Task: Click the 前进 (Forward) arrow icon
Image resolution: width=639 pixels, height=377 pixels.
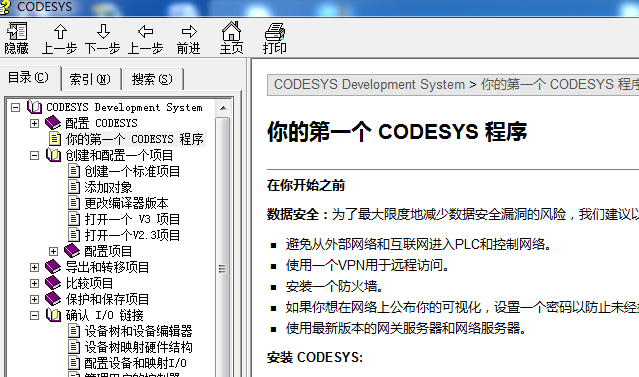Action: (x=189, y=31)
